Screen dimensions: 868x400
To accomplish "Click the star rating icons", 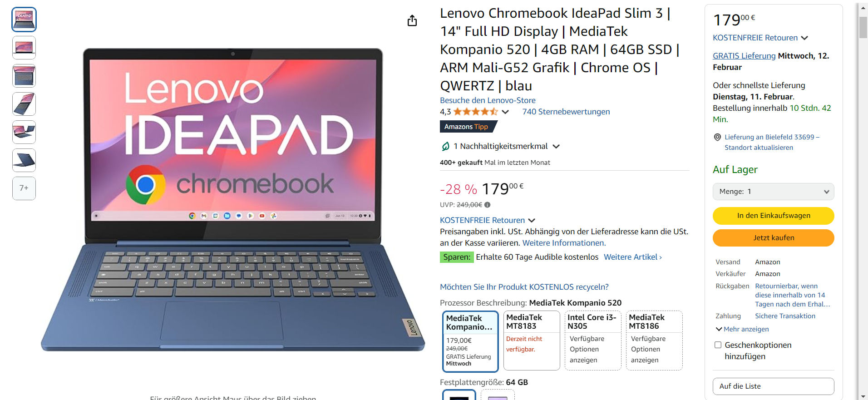I will (x=475, y=112).
